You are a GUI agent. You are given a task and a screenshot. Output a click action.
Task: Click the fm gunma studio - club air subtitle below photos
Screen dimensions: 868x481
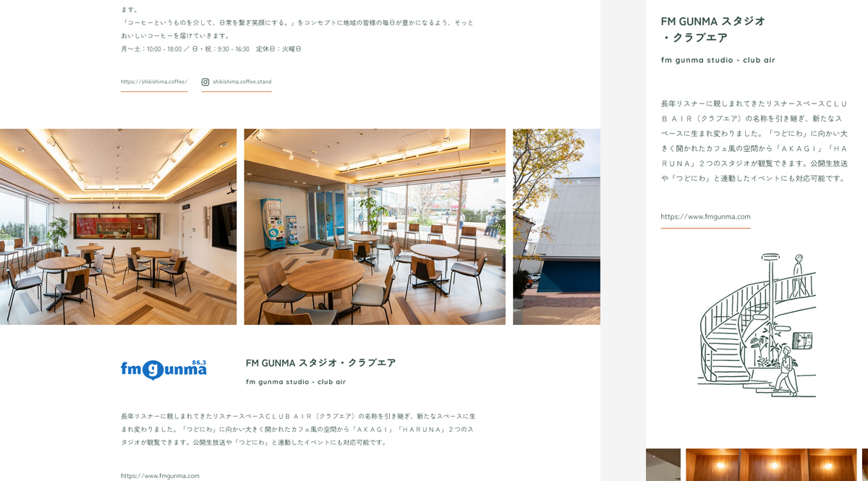click(x=296, y=382)
